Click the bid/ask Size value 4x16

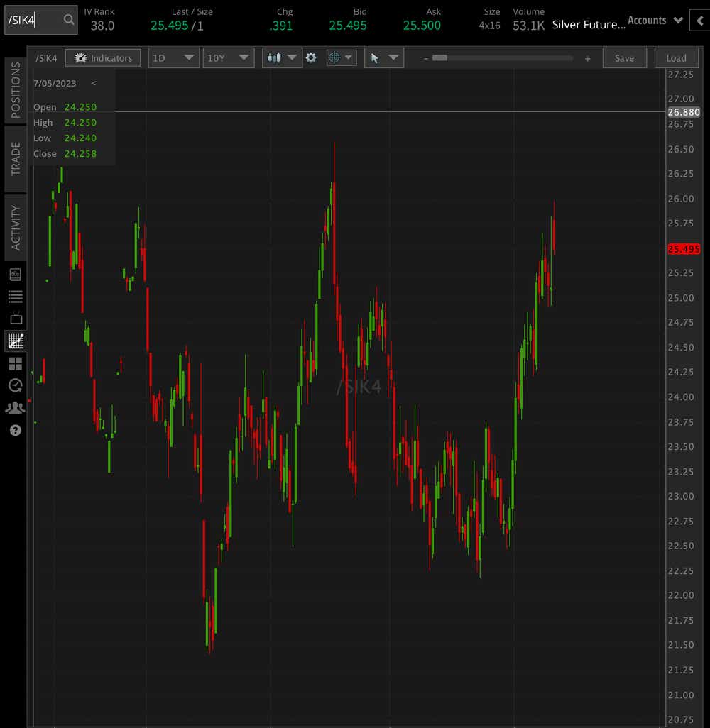490,26
